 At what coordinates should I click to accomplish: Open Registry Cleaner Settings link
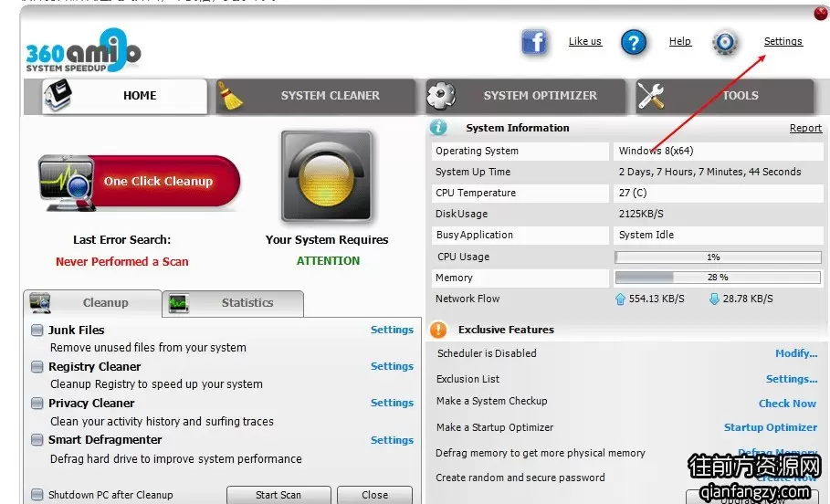coord(393,366)
